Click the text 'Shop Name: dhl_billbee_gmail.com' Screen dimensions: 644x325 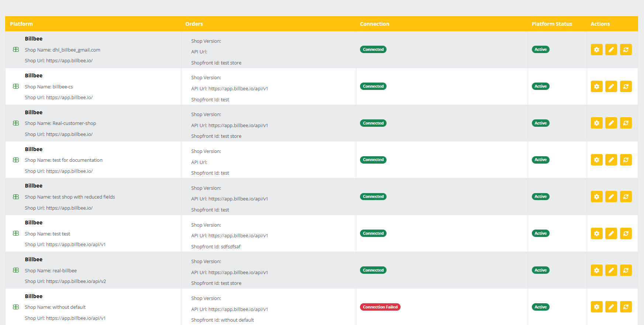62,50
